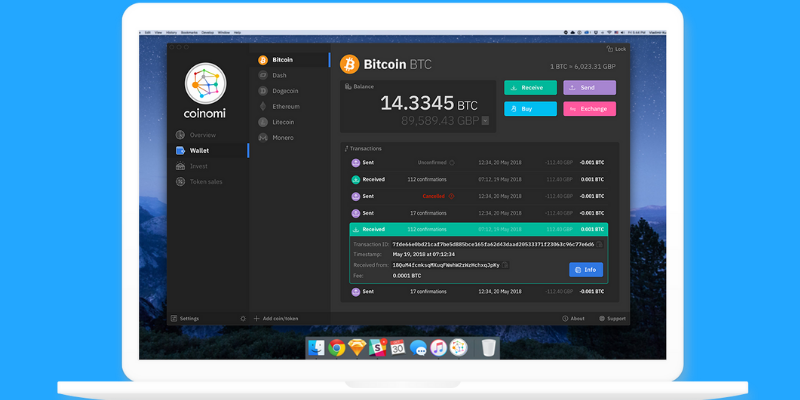The height and width of the screenshot is (400, 800).
Task: Open Overview via its sidebar icon
Action: [180, 135]
